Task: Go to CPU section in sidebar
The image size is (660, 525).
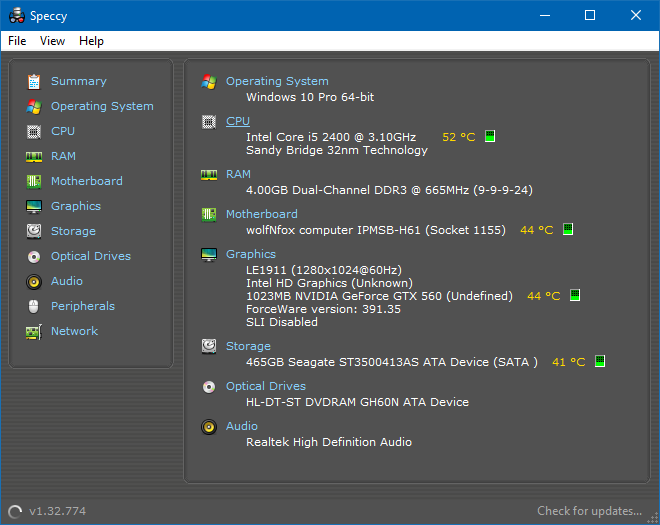Action: coord(63,131)
